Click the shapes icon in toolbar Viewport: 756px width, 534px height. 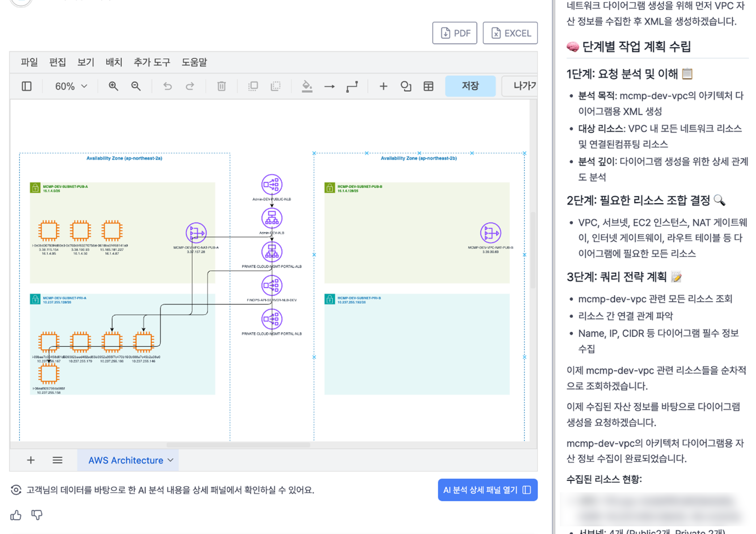406,86
